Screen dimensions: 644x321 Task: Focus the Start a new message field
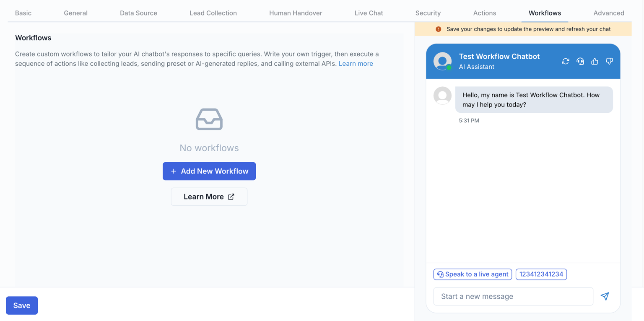coord(513,297)
